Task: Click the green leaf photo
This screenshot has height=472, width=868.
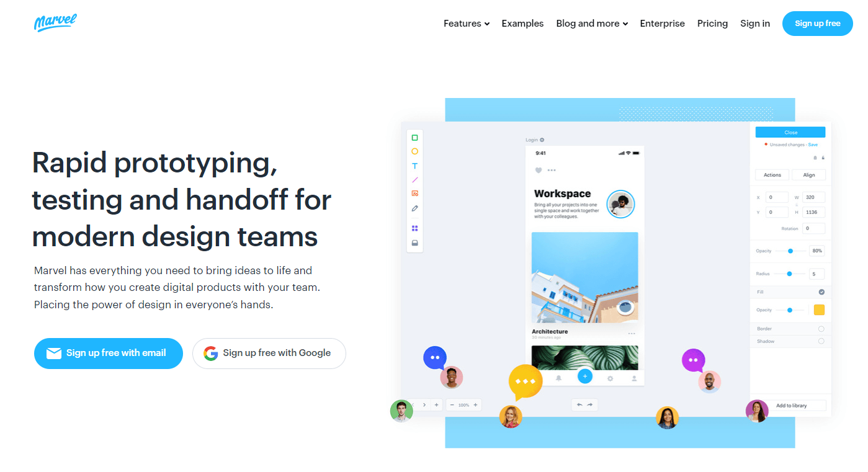Action: coord(585,357)
